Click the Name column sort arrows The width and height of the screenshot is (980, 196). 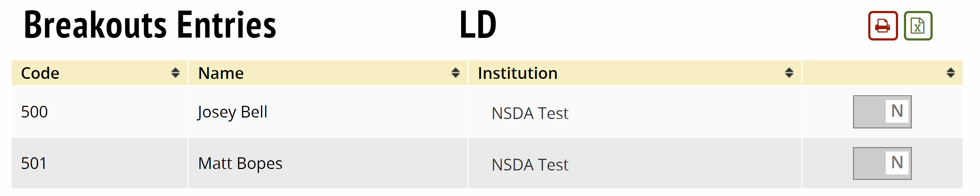[455, 73]
